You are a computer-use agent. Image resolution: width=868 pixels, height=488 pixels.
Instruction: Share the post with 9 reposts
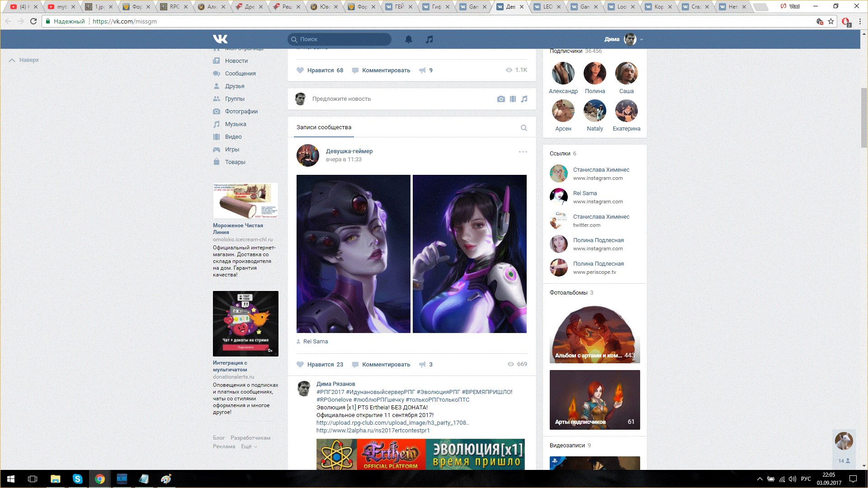coord(426,70)
